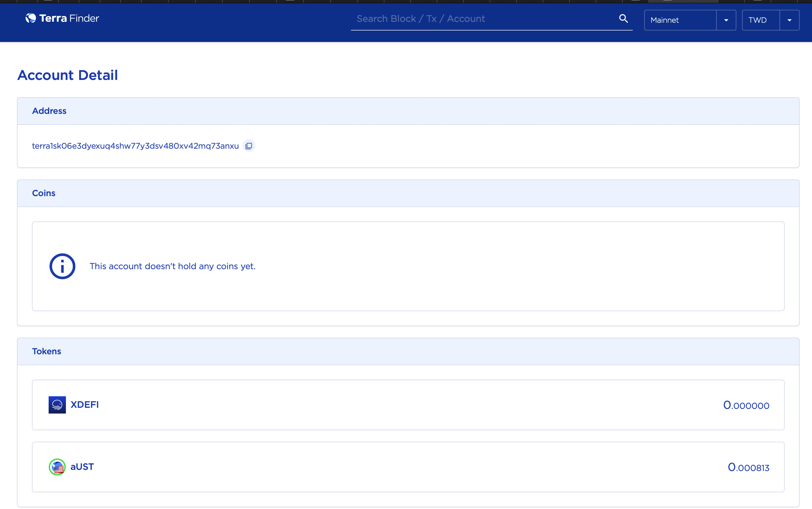812x509 pixels.
Task: Select the XDEFI token name
Action: [x=85, y=405]
